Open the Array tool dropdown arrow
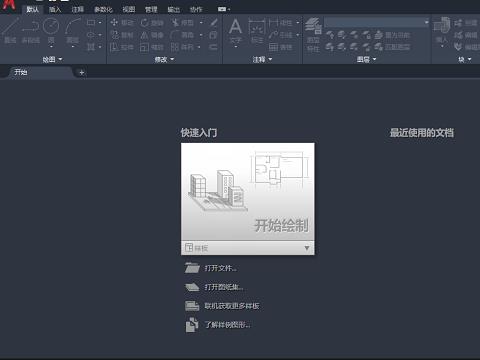Image resolution: width=480 pixels, height=360 pixels. [x=199, y=47]
